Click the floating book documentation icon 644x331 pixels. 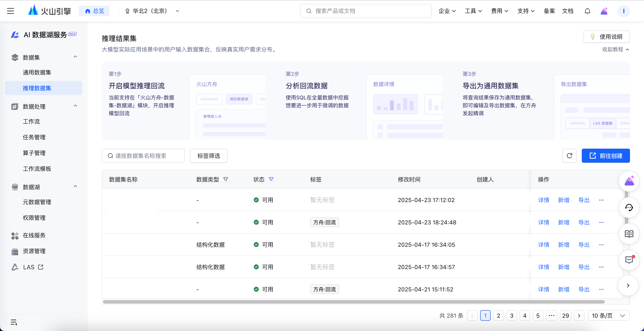tap(629, 234)
